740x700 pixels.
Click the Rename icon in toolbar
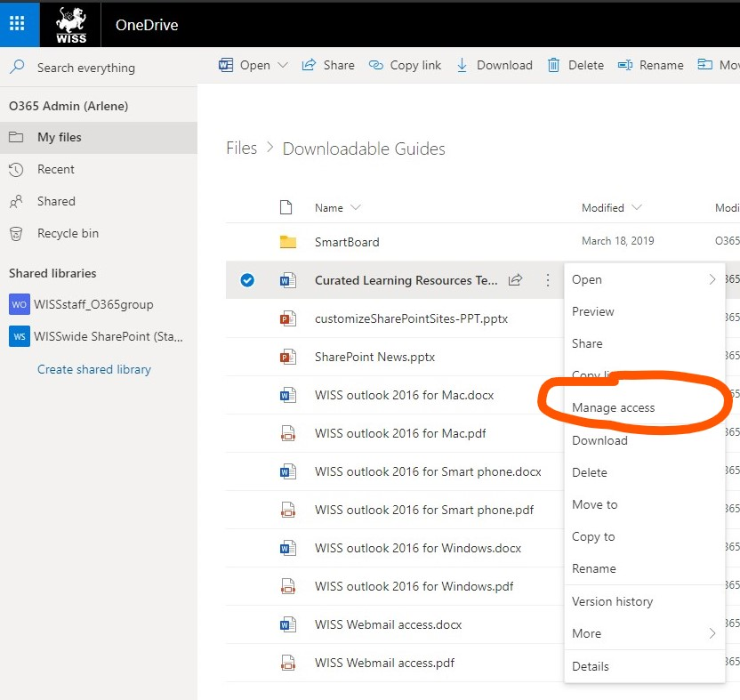[625, 65]
